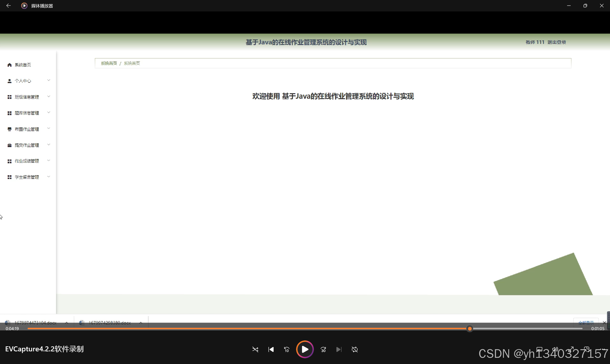
Task: Open the volume control icon
Action: pyautogui.click(x=555, y=349)
